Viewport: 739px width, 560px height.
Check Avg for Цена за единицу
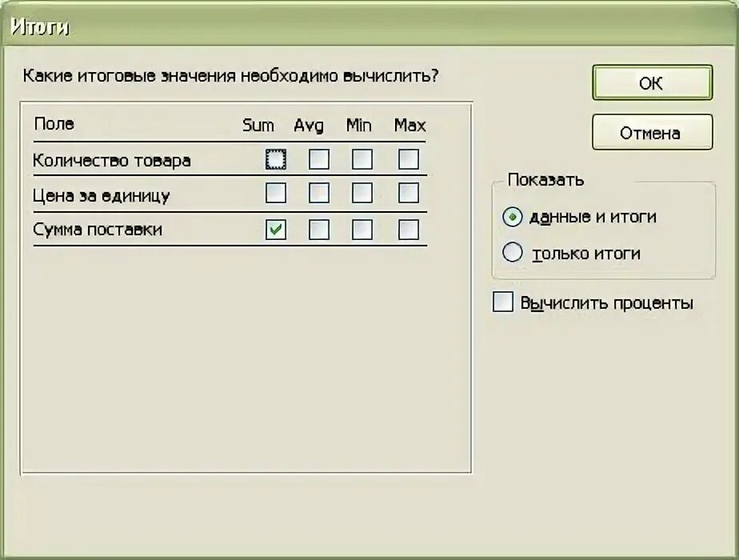click(319, 193)
